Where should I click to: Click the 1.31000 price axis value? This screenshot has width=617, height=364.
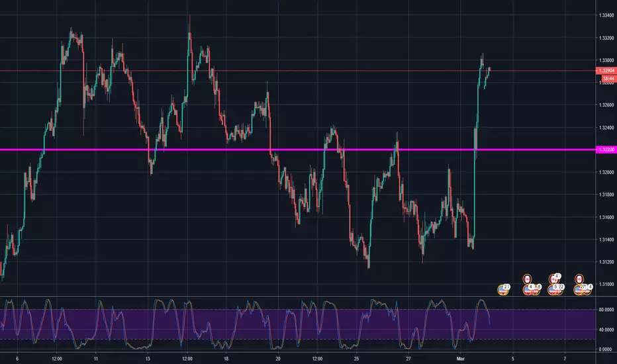pyautogui.click(x=606, y=284)
